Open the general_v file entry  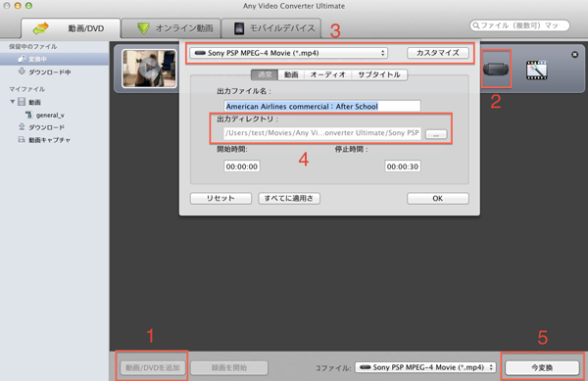tap(50, 115)
